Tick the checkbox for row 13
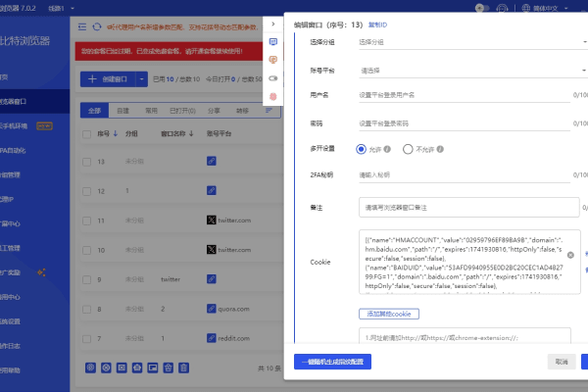 click(x=86, y=162)
